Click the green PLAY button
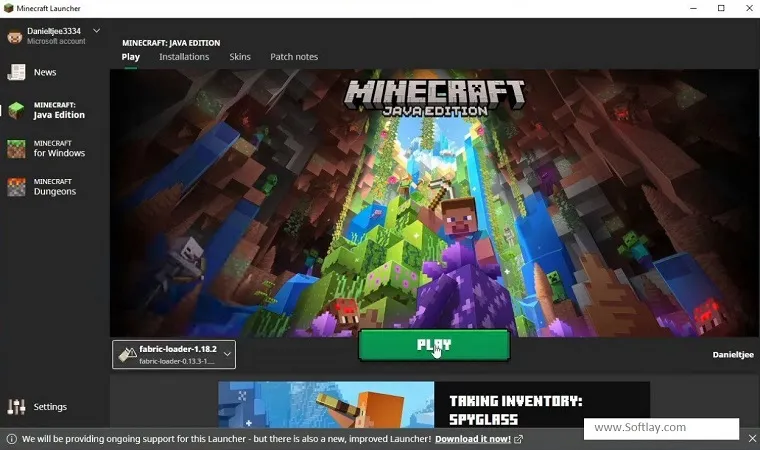Screen dimensions: 760x450 (x=434, y=345)
